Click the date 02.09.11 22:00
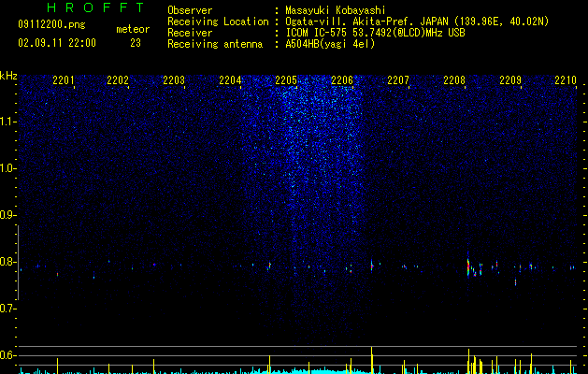Image resolution: width=588 pixels, height=374 pixels. (x=57, y=43)
